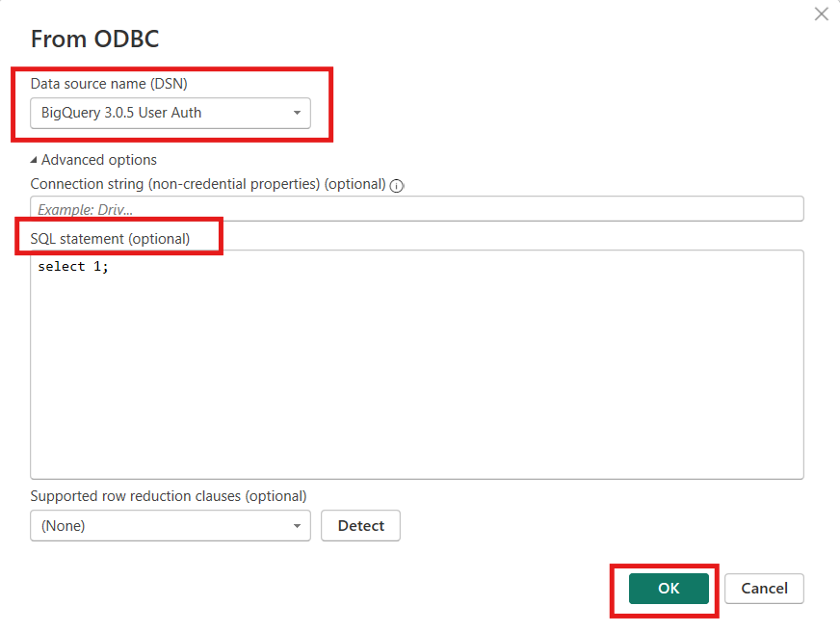This screenshot has height=632, width=840.
Task: Click the 'SQL statement (optional)' label
Action: pos(110,239)
